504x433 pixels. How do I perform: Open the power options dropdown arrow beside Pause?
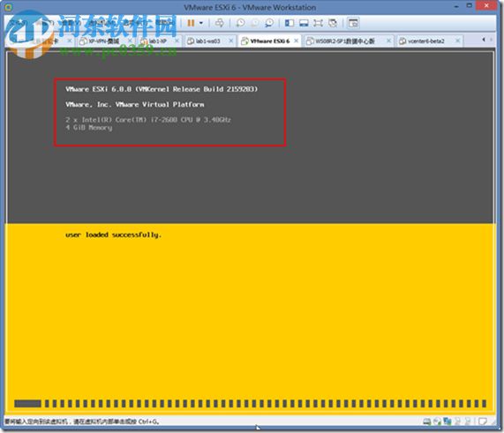(201, 23)
